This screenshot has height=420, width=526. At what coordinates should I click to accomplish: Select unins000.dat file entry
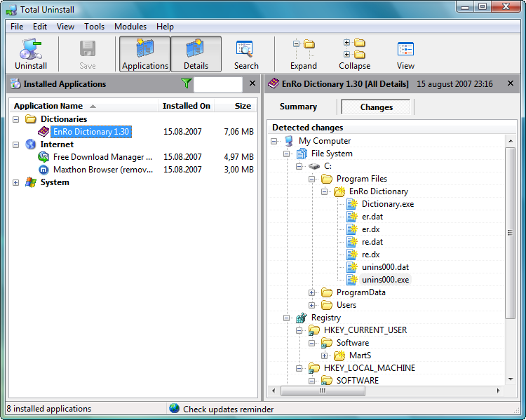386,267
